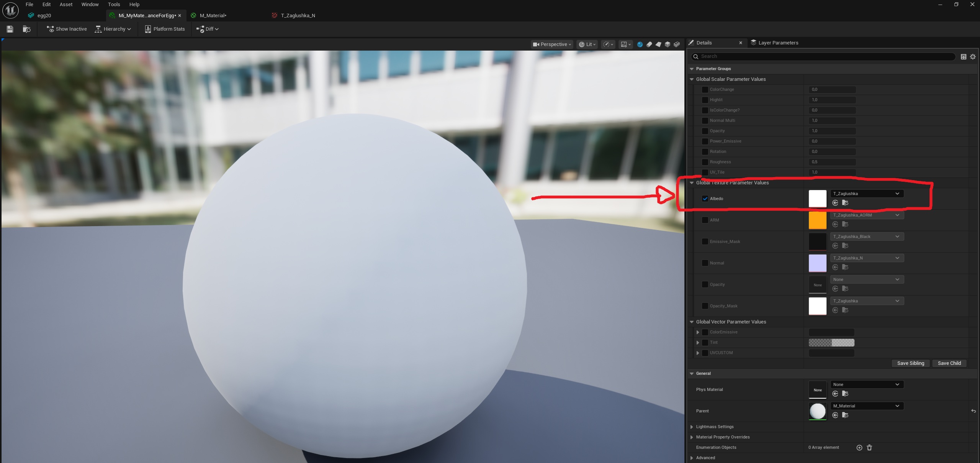Click the Browse to asset icon in toolbar
The height and width of the screenshot is (463, 980).
tap(26, 29)
